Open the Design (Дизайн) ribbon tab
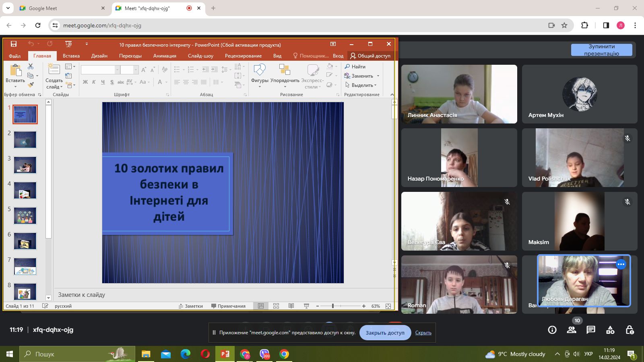Screen dimensions: 644x362 click(99, 56)
